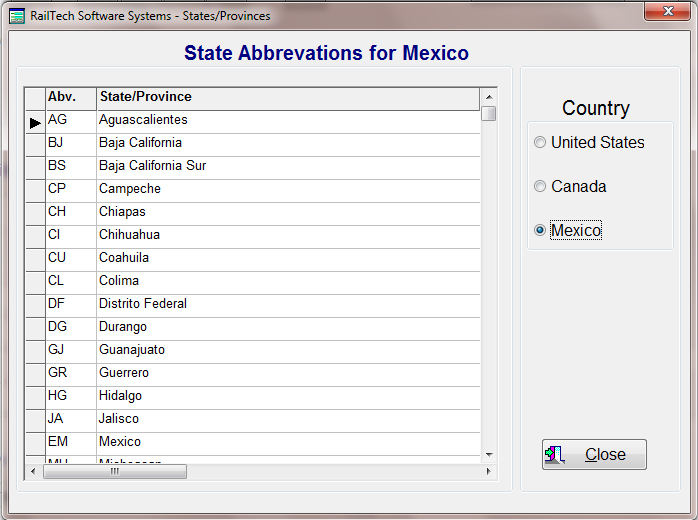This screenshot has width=698, height=520.
Task: Select the Colima cell
Action: [288, 283]
